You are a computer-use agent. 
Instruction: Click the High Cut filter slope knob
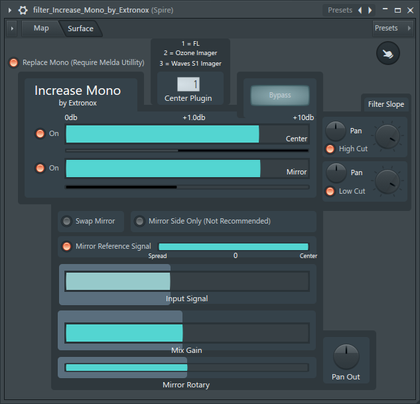(387, 137)
